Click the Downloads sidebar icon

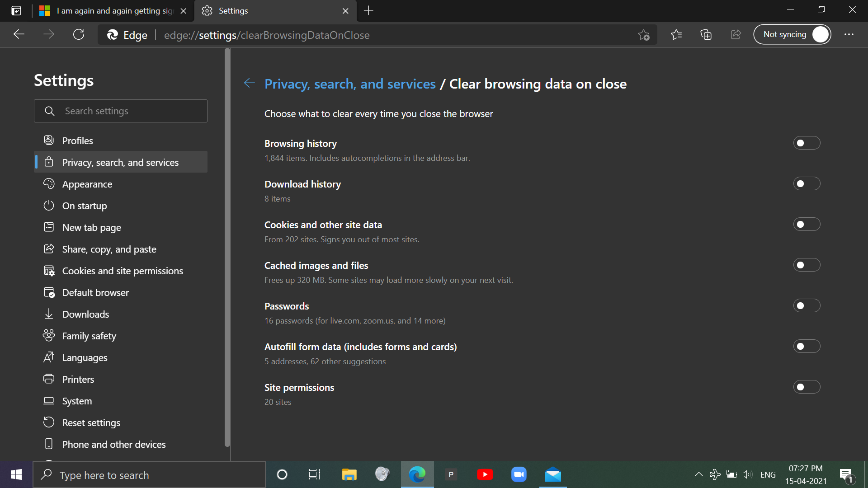[49, 314]
